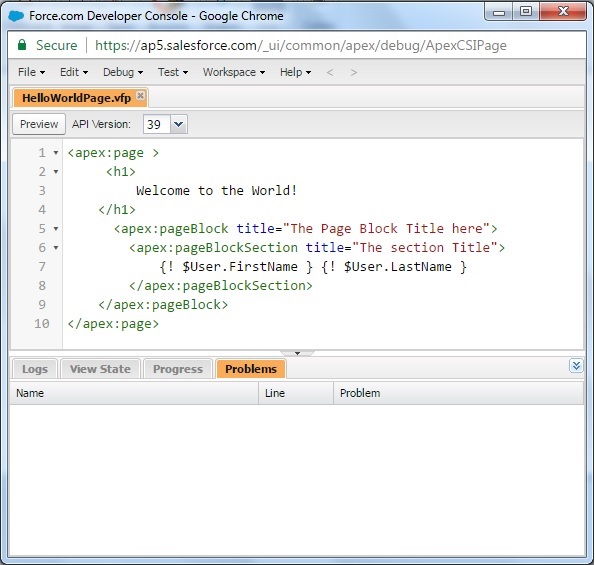Switch to the Problems tab
The height and width of the screenshot is (565, 595).
point(251,369)
